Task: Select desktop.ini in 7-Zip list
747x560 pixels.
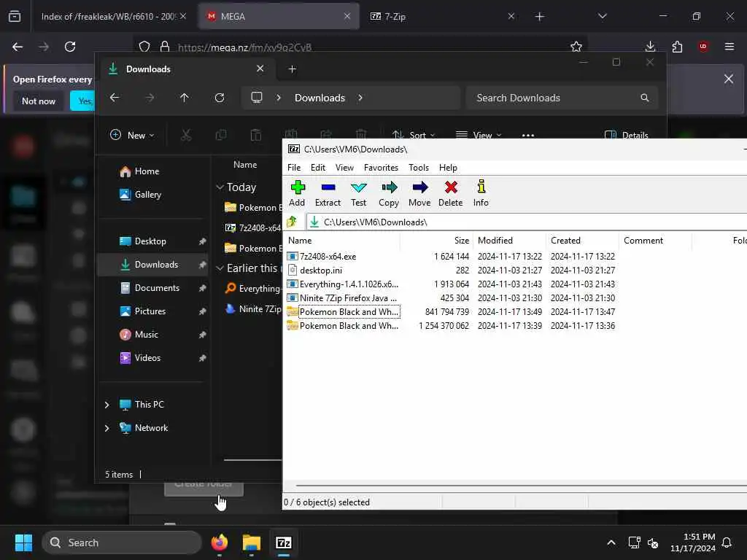Action: pos(321,270)
